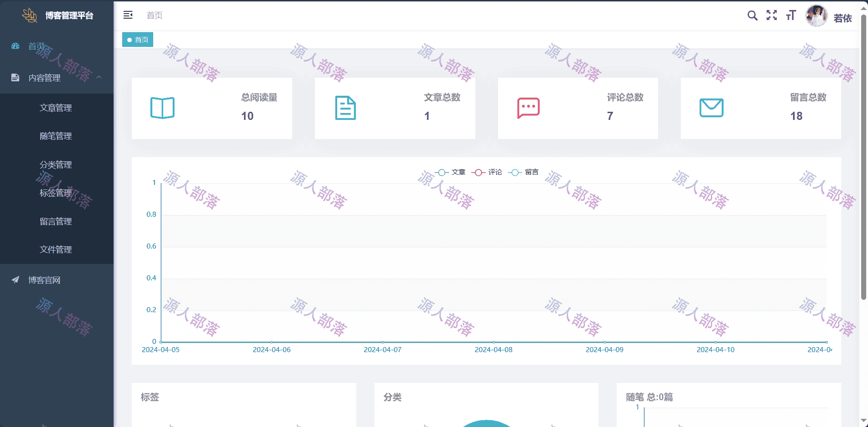Click the 内容管理 document icon
This screenshot has height=427, width=868.
(15, 77)
